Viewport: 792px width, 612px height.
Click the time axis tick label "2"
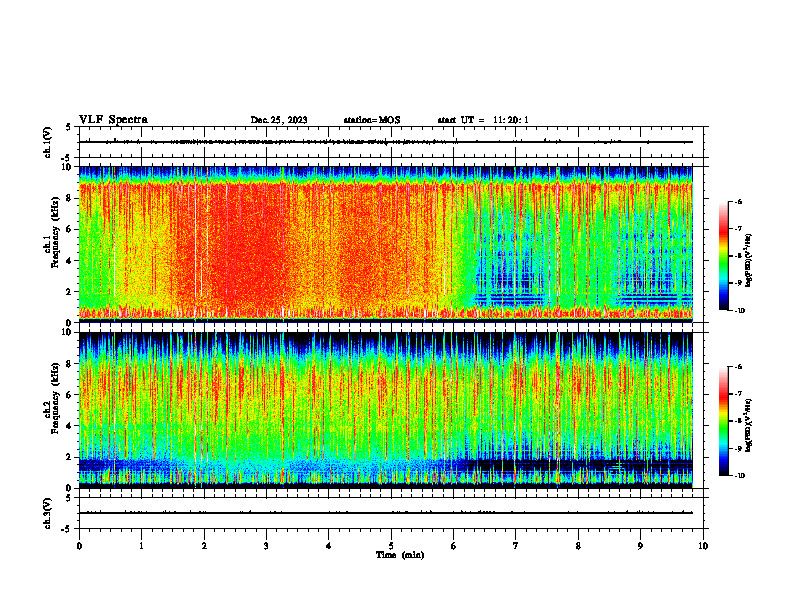(x=204, y=546)
